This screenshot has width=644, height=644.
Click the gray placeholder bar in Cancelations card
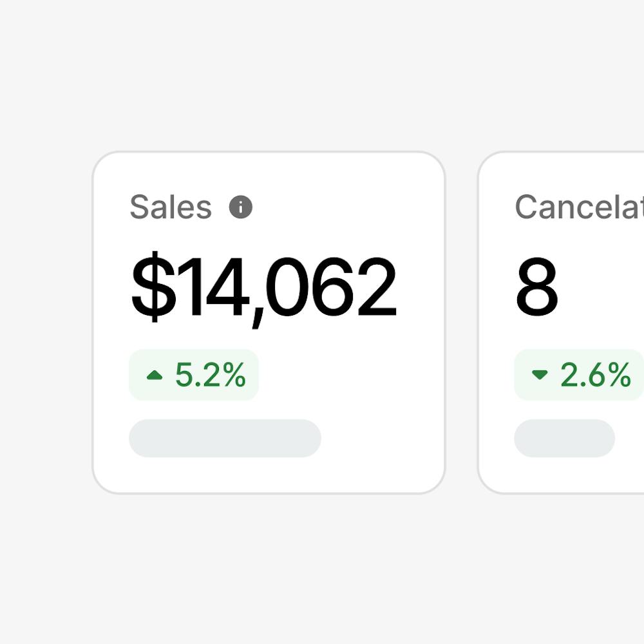[564, 438]
